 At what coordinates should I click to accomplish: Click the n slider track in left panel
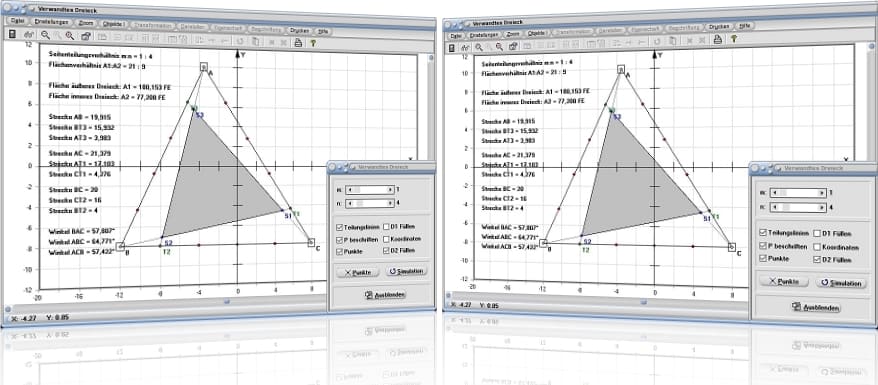370,203
